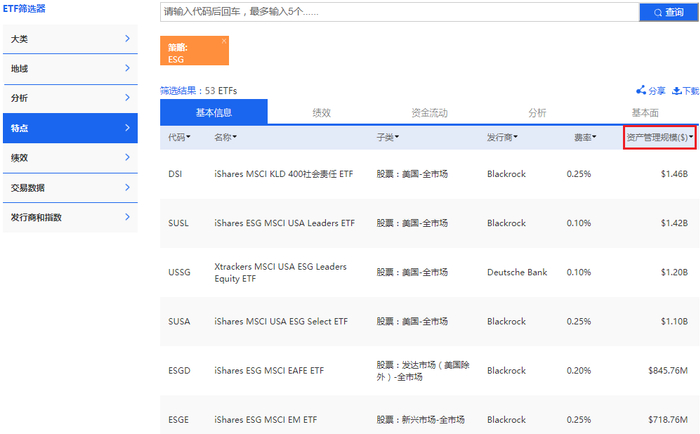Click the 0.20% fee in ESGD row
This screenshot has width=700, height=434.
(x=579, y=370)
